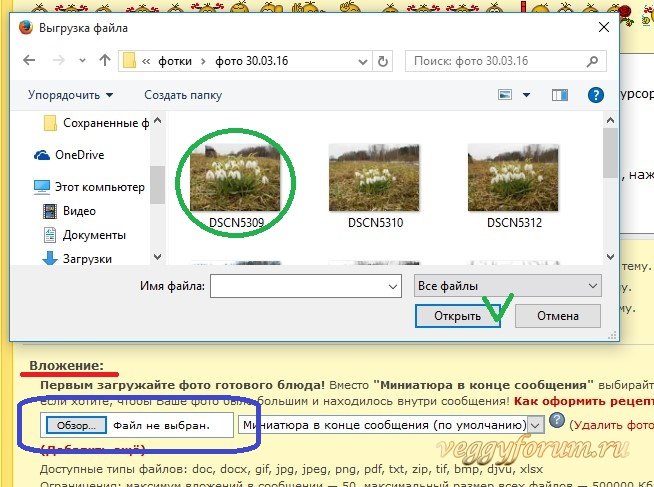Screen dimensions: 654x487
Task: Click the Отмена button
Action: (558, 316)
